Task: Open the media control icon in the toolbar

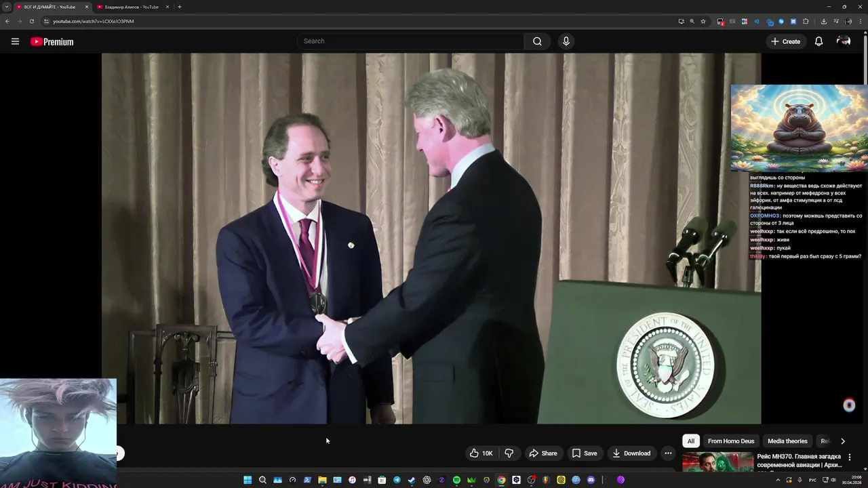Action: click(x=835, y=21)
